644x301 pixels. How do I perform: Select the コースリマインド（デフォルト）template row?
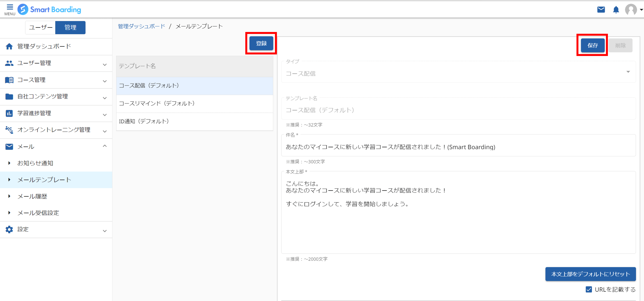tap(195, 104)
